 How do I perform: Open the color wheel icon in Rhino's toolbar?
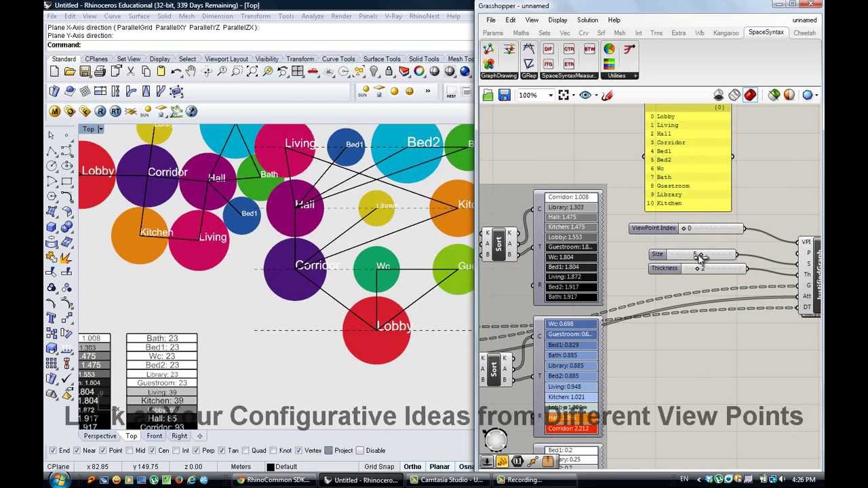coord(419,71)
